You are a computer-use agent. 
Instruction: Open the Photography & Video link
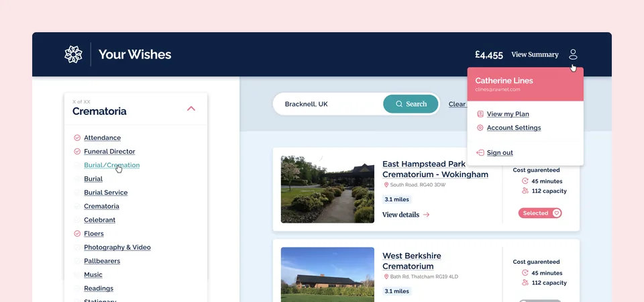coord(117,248)
